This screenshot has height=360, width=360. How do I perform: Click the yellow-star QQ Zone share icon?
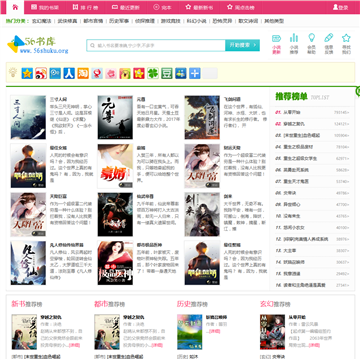pos(27,73)
